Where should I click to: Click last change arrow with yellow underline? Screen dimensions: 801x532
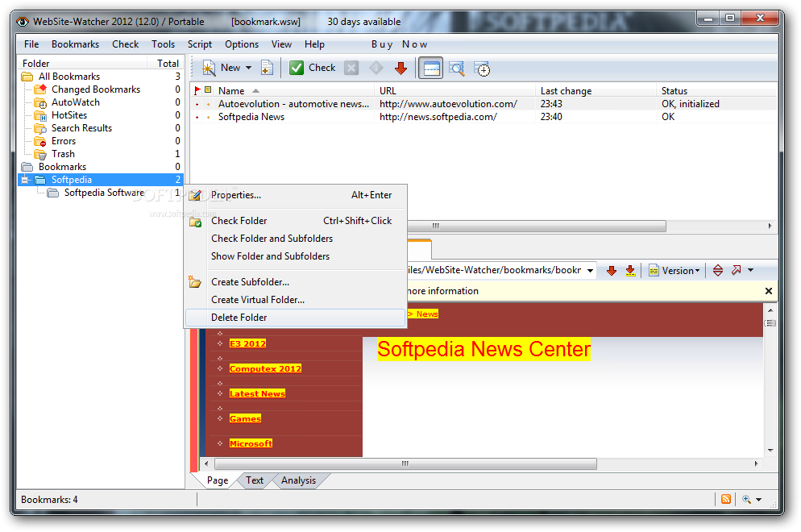coord(630,271)
